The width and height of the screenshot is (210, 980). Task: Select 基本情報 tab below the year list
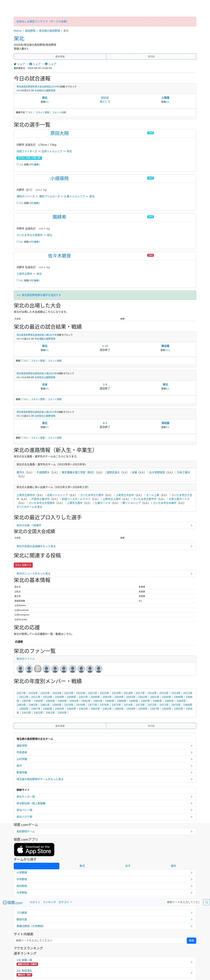coord(60,726)
